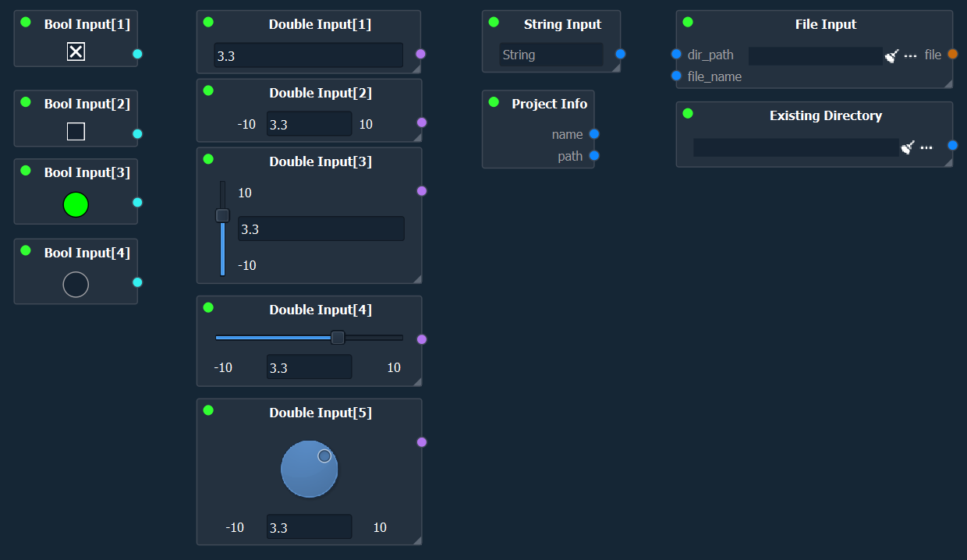Click the Double Input[3] green status dot

point(208,159)
